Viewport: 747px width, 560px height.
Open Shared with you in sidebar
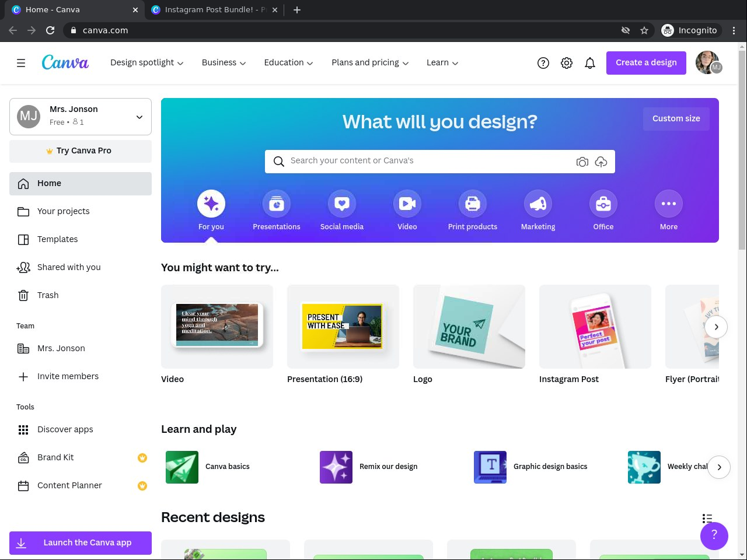81,268
